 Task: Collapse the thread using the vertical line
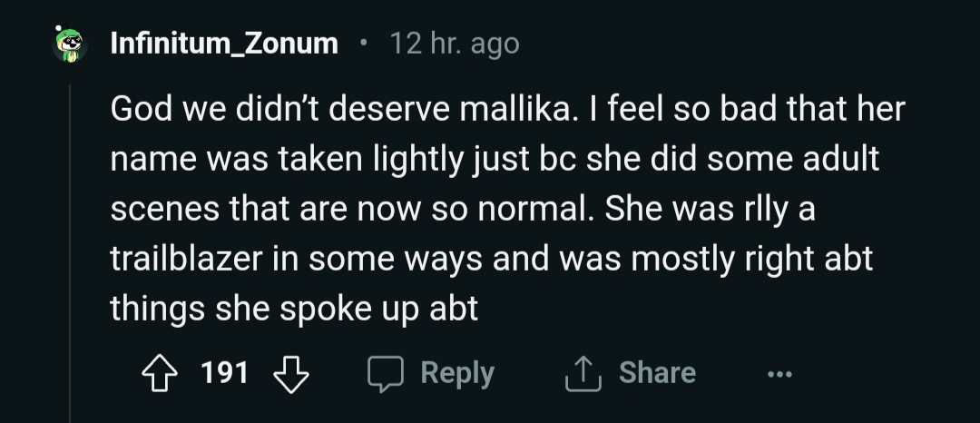click(70, 254)
